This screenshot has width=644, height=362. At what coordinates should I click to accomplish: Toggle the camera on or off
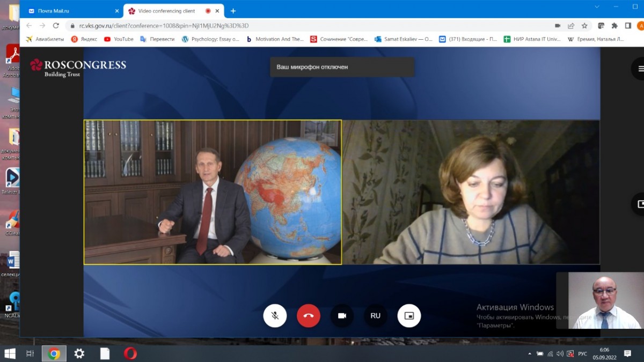click(342, 316)
